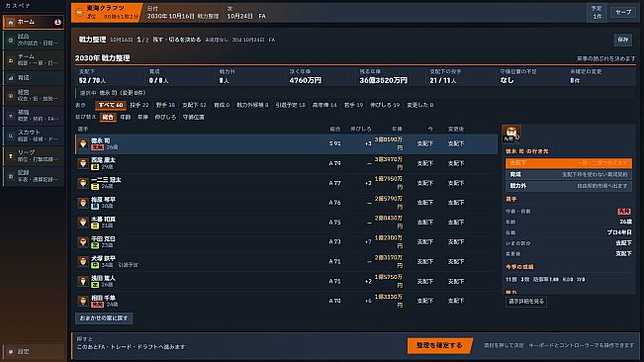Filter list by 投手 22
This screenshot has height=362, width=644.
pos(139,105)
